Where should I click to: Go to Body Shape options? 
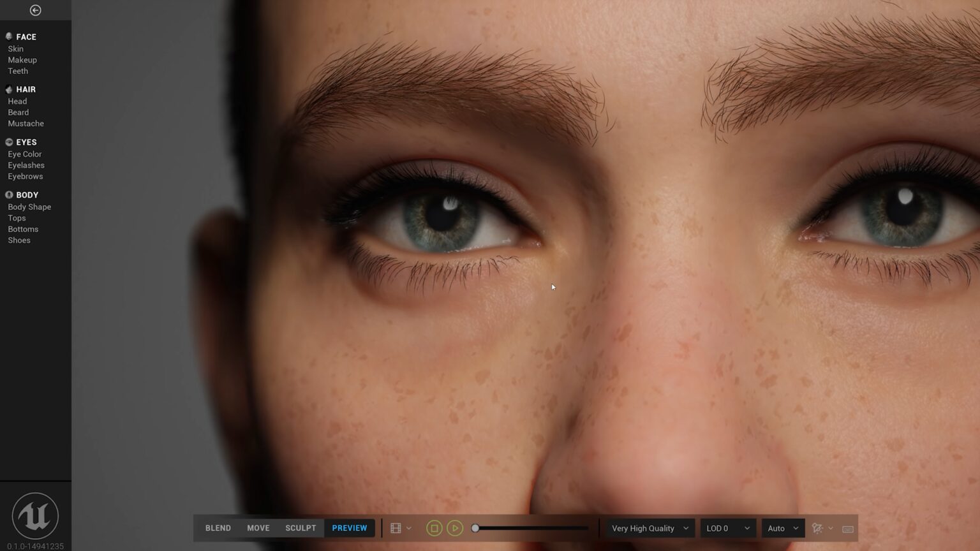pos(29,207)
